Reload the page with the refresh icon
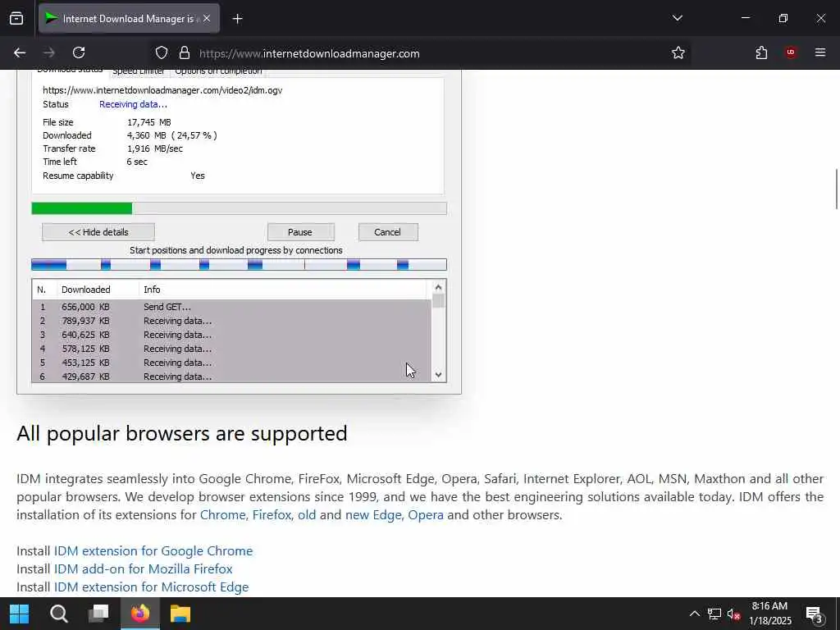840x630 pixels. [79, 52]
